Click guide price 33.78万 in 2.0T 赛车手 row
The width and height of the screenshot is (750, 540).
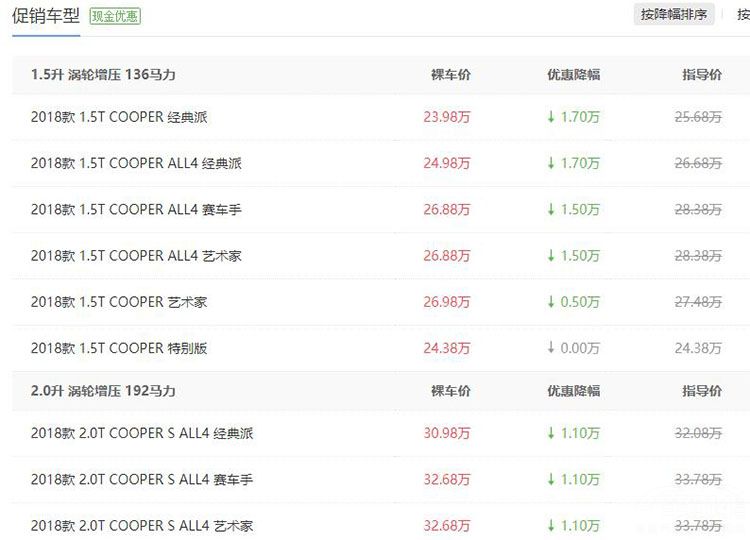click(698, 479)
